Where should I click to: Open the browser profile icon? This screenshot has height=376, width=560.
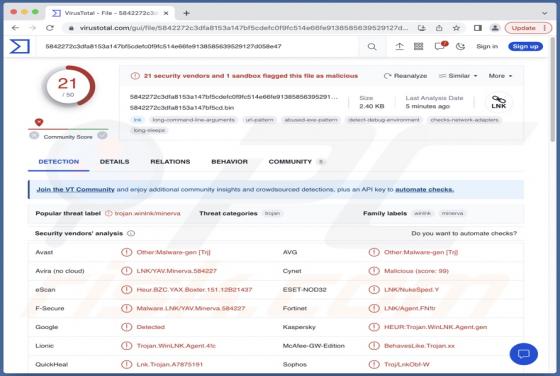pos(495,28)
